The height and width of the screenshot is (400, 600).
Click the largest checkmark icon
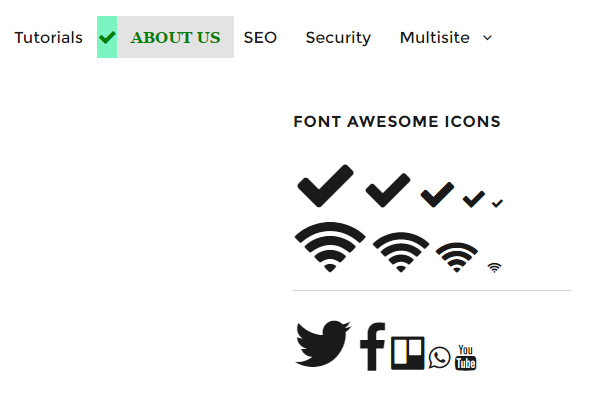(x=325, y=186)
